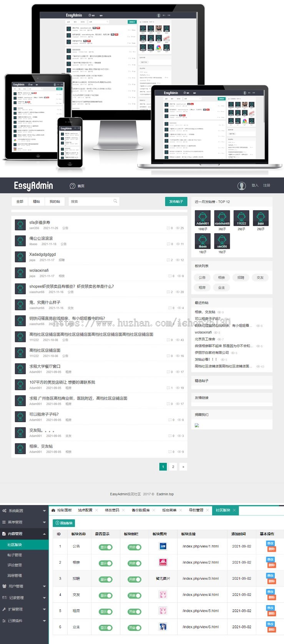
Task: Toggle 显示 switch for 公告 row
Action: 106,547
